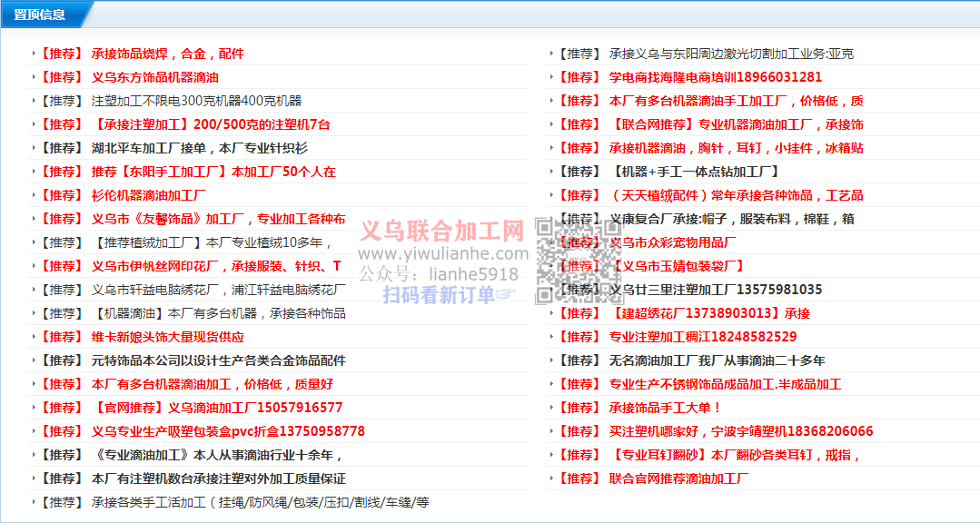Open 【机器+手工一体点钻加工厂】
This screenshot has width=980, height=523.
(x=695, y=172)
